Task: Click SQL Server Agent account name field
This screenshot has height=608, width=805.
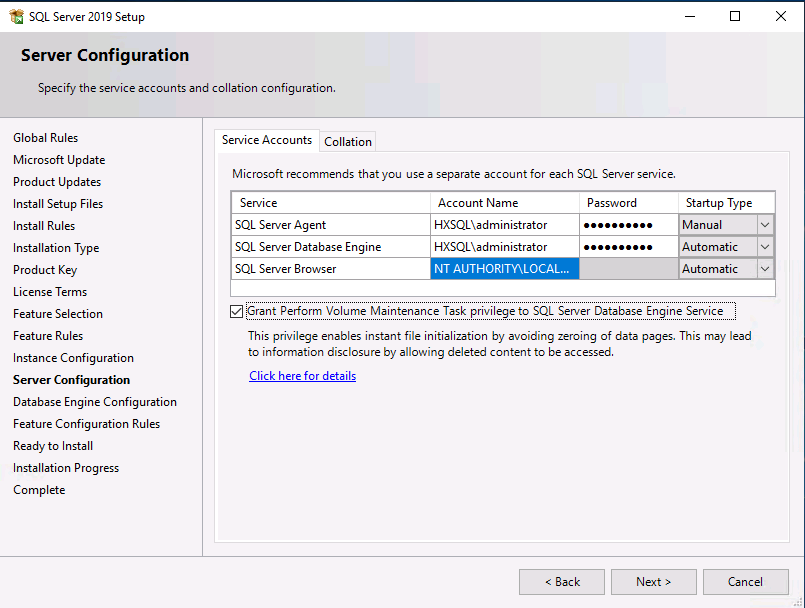Action: pyautogui.click(x=504, y=225)
